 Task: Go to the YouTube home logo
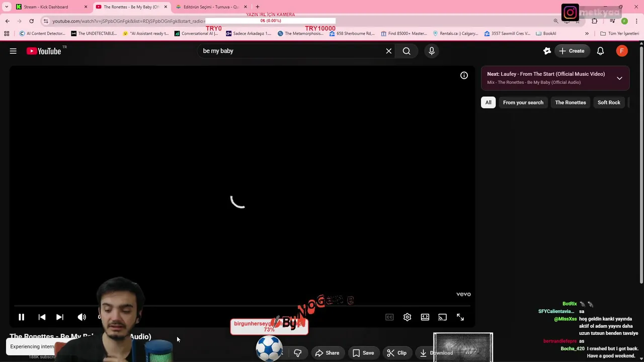tap(44, 51)
